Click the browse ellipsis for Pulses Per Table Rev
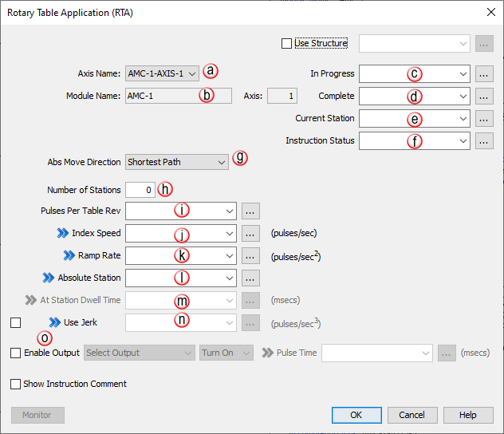 250,211
